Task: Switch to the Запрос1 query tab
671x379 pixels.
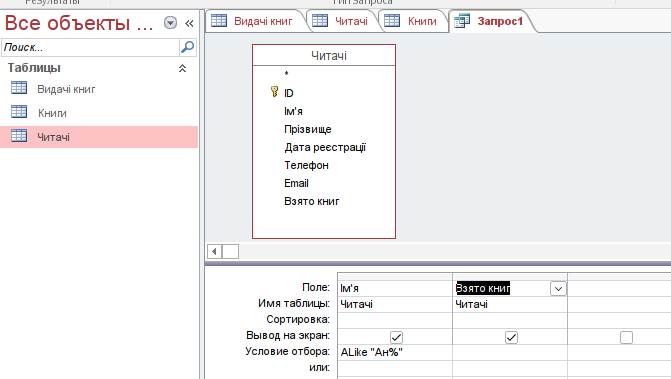Action: point(492,21)
